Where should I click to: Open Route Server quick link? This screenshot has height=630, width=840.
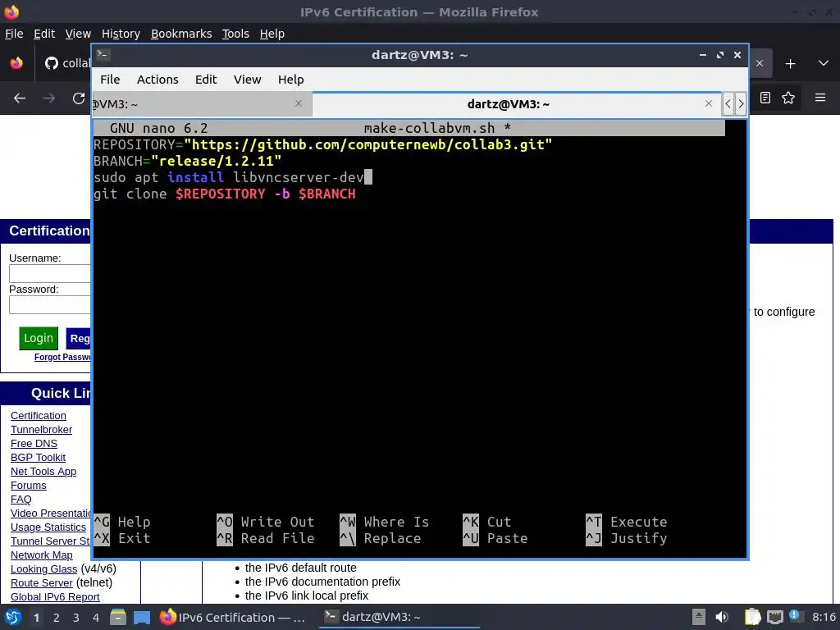point(41,583)
